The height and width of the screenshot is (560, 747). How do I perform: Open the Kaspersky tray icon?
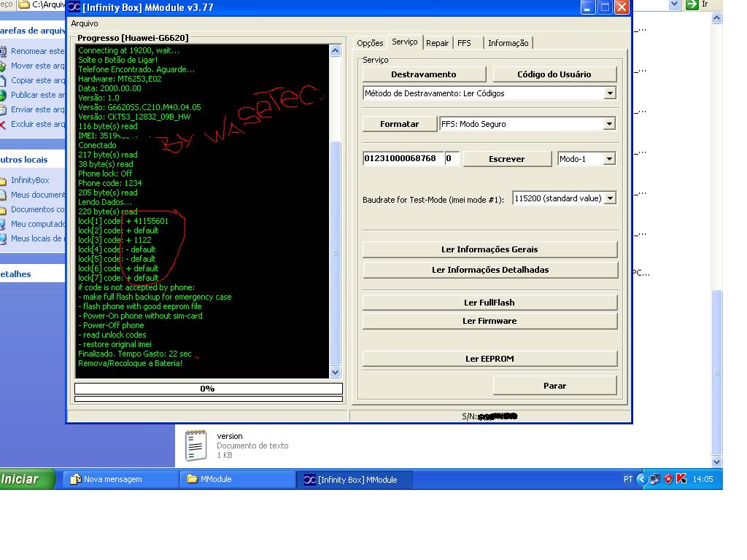[681, 479]
